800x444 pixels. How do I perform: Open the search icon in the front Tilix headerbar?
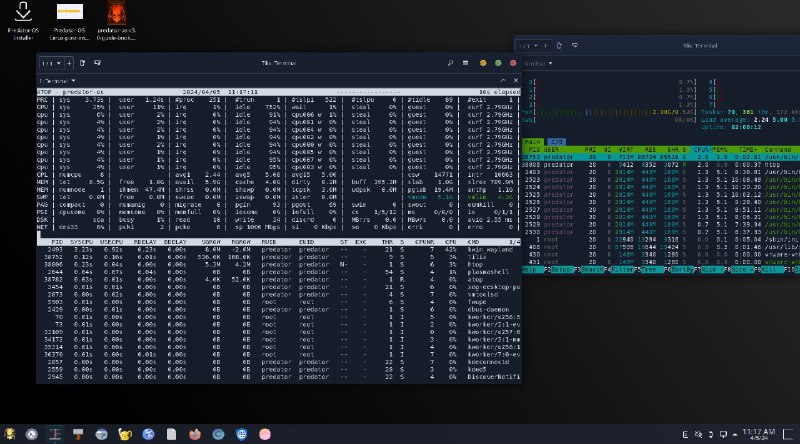[x=450, y=63]
